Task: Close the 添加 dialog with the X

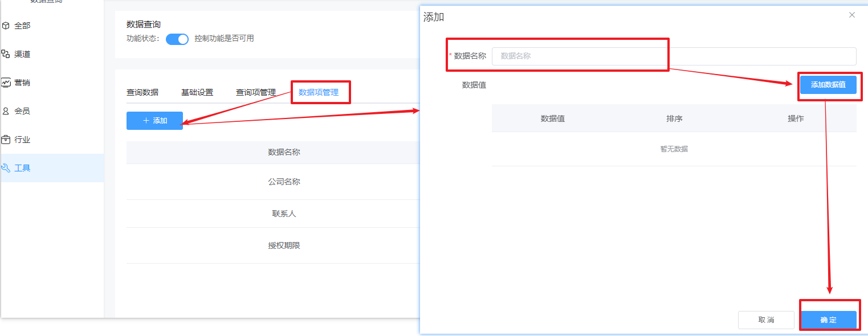Action: [851, 15]
